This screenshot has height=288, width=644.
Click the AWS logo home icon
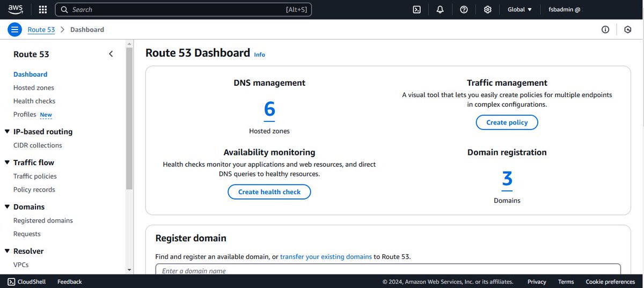(15, 9)
